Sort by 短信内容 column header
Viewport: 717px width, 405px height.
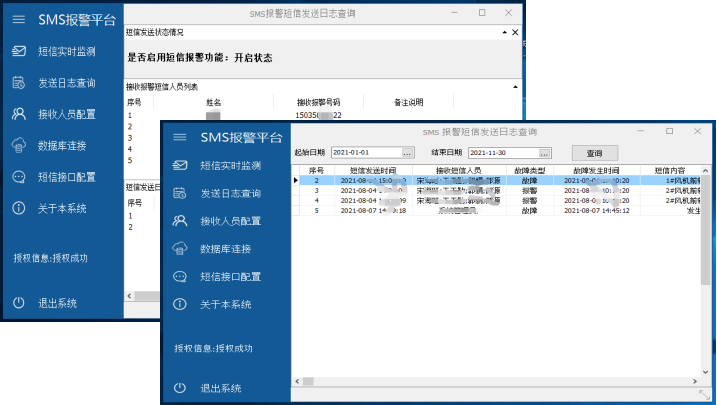click(x=670, y=171)
